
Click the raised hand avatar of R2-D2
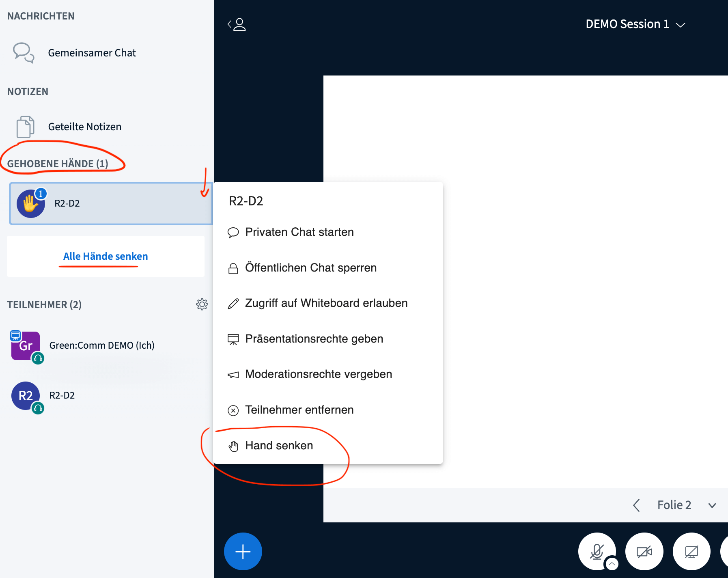pyautogui.click(x=30, y=204)
